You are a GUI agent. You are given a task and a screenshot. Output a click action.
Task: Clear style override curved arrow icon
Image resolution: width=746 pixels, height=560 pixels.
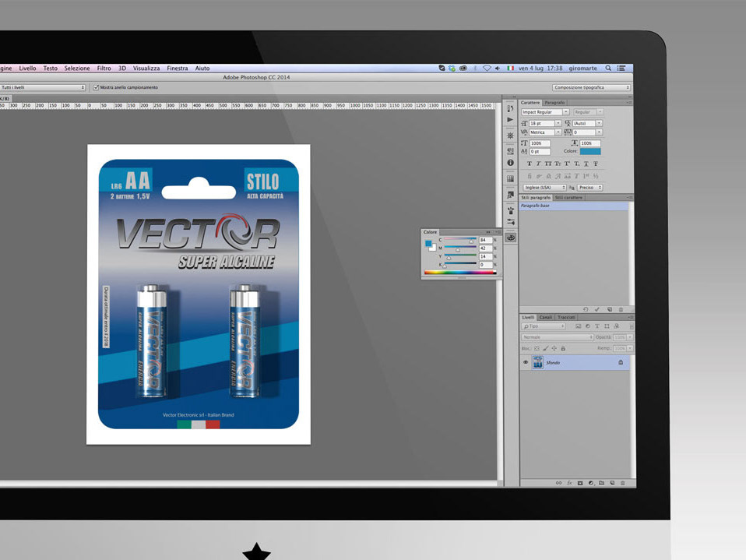click(586, 309)
